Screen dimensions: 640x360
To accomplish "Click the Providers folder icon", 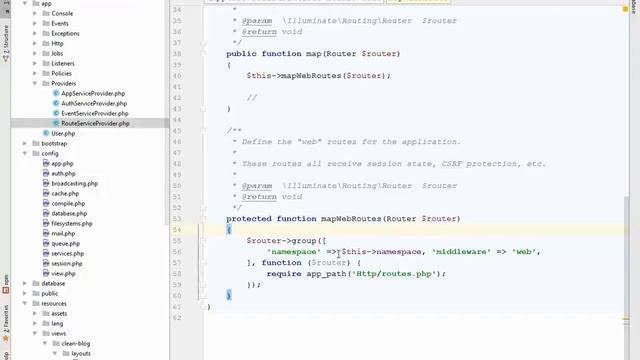I will 46,83.
